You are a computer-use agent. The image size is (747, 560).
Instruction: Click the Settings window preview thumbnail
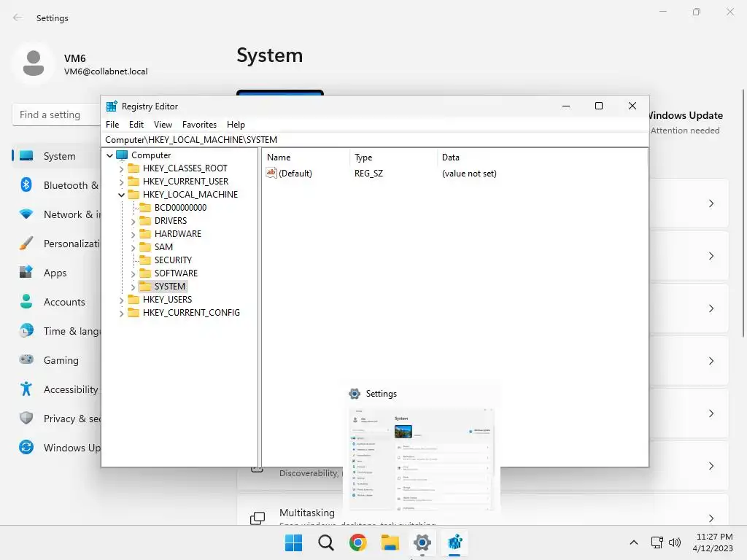pos(422,459)
